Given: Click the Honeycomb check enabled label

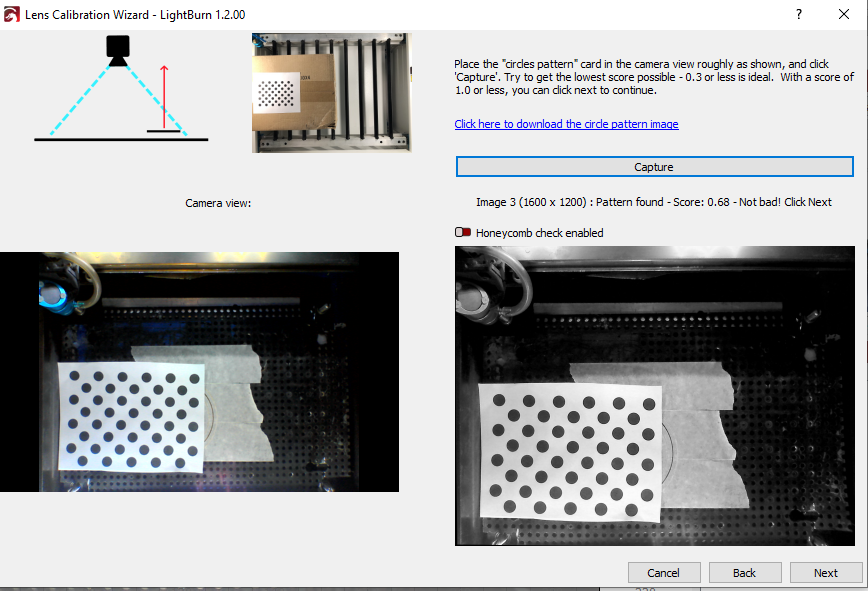Looking at the screenshot, I should point(540,233).
